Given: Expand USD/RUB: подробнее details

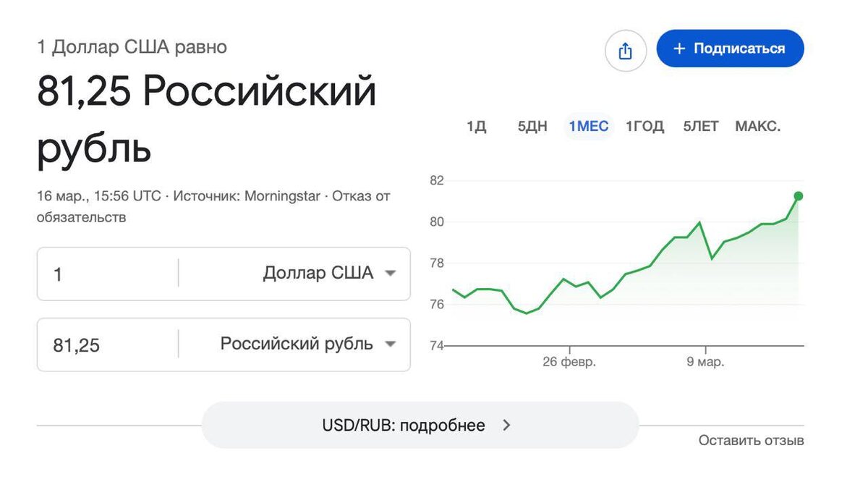Looking at the screenshot, I should 420,426.
